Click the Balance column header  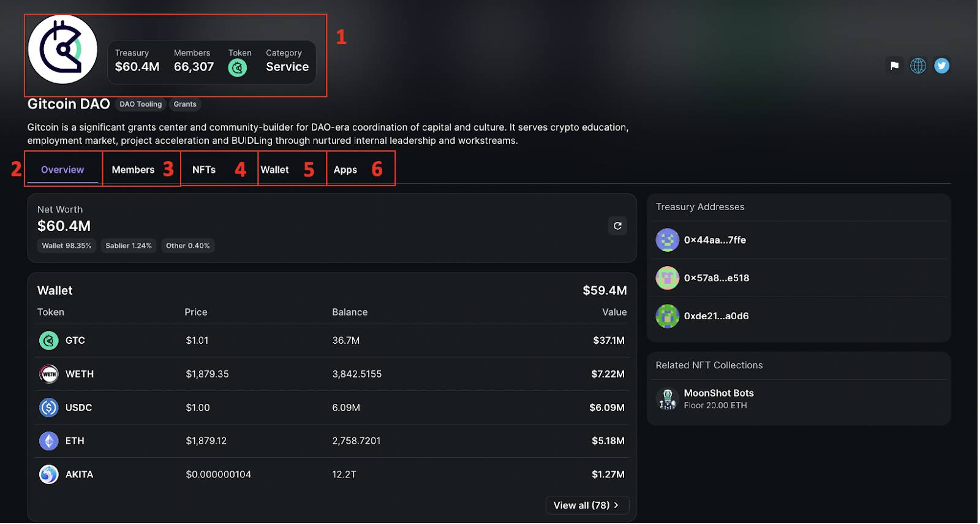350,312
